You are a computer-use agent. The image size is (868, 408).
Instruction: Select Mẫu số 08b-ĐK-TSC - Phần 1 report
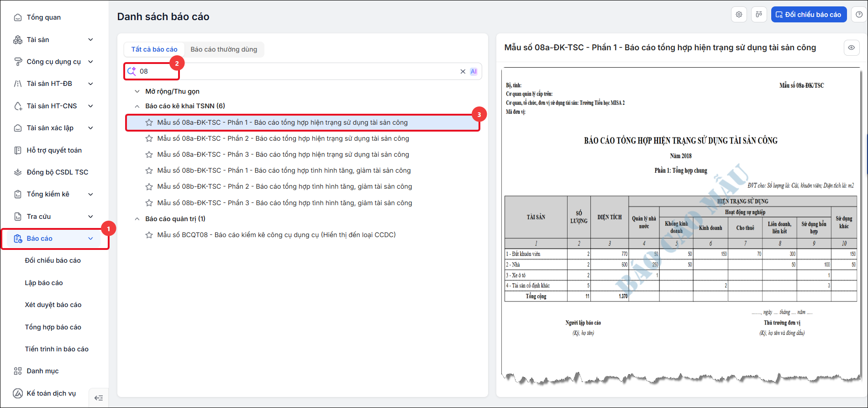[x=284, y=170]
